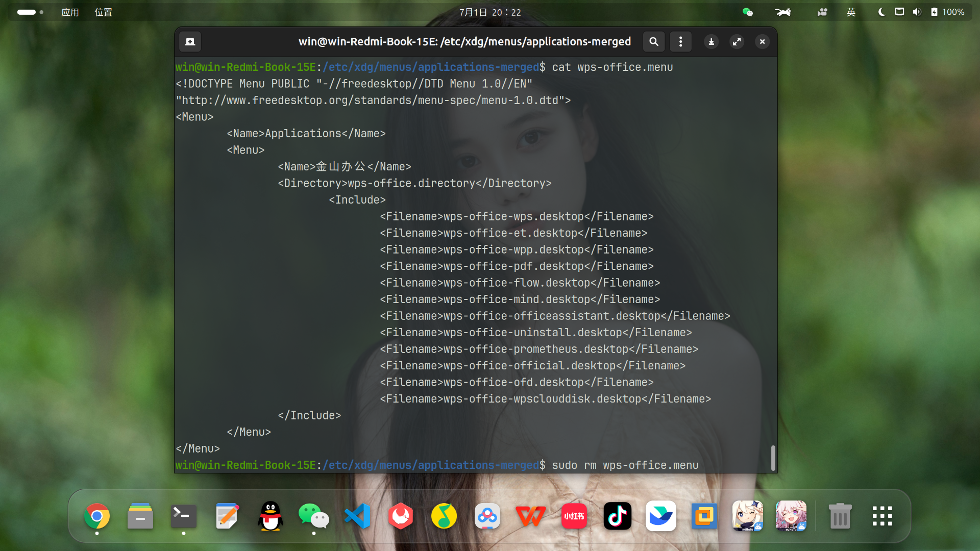Open the 应用 menu in top bar
Viewport: 980px width, 551px height.
[70, 12]
